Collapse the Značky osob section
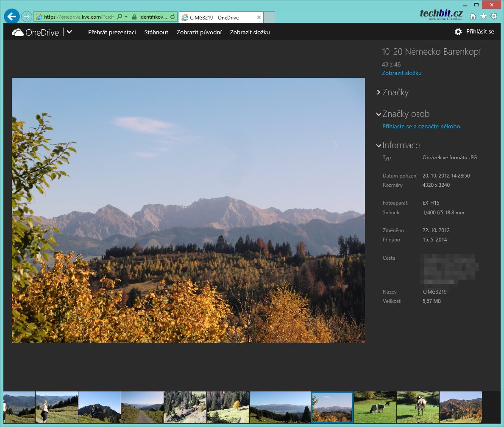The image size is (504, 427). coord(379,114)
